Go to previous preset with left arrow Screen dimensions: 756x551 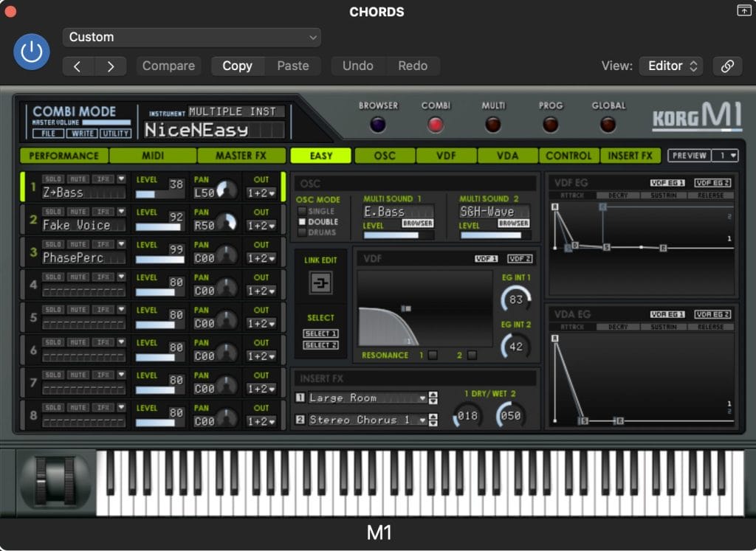(x=78, y=66)
